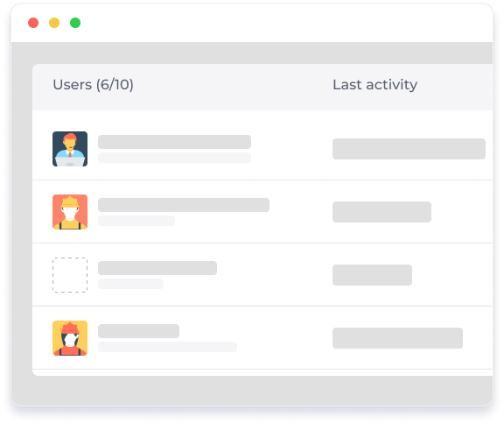Viewport: 504px width, 424px height.
Task: Select the first user's last activity bar
Action: 409,149
